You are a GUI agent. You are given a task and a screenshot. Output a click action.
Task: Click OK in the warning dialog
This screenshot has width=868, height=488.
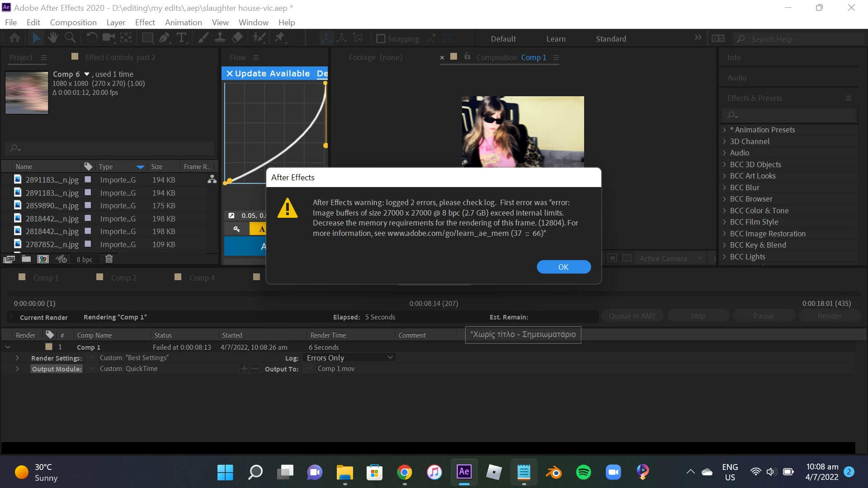click(563, 267)
